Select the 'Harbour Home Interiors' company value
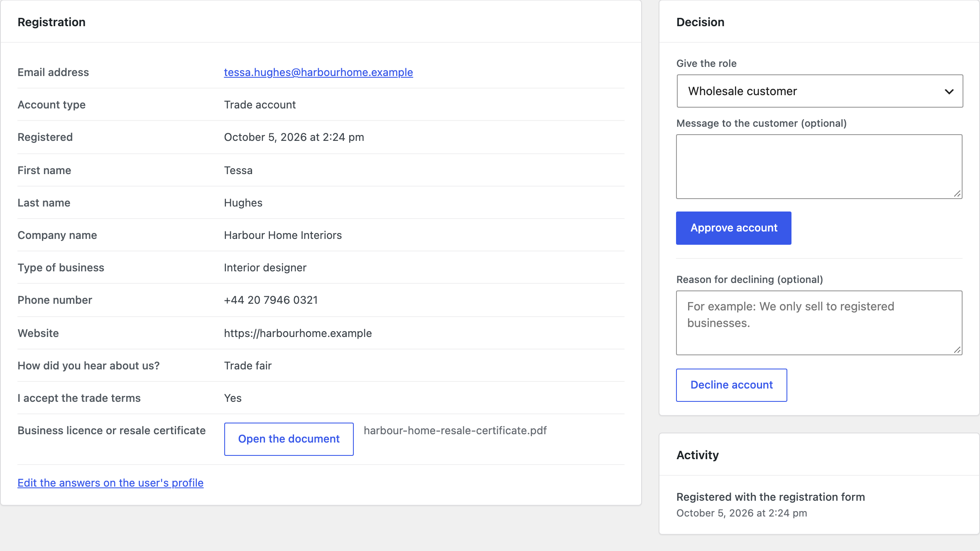Viewport: 980px width, 551px height. pos(283,235)
